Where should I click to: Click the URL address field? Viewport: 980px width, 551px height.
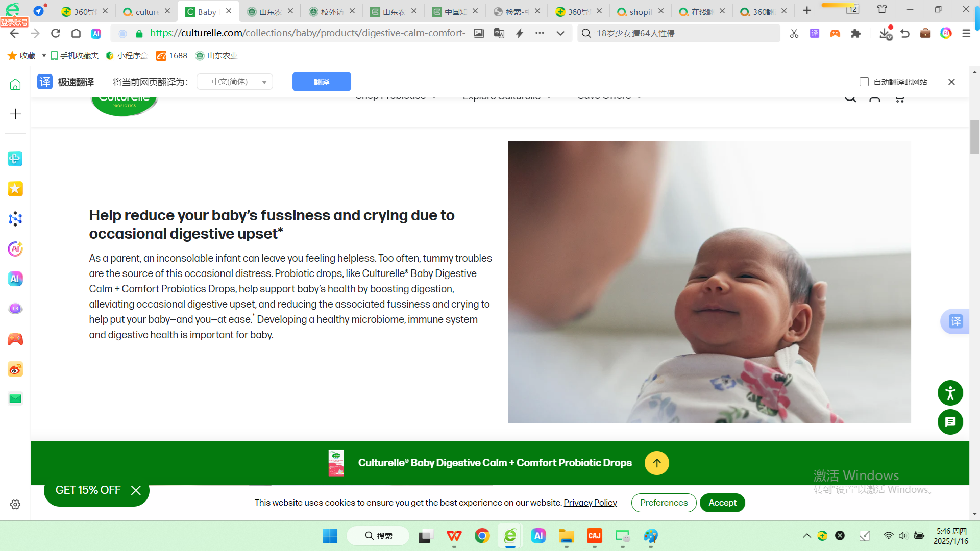(307, 33)
